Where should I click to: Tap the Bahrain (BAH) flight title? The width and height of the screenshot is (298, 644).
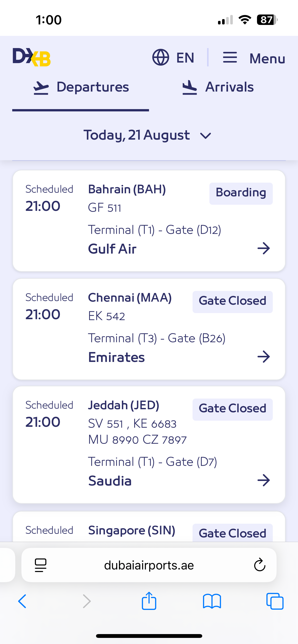(x=127, y=189)
